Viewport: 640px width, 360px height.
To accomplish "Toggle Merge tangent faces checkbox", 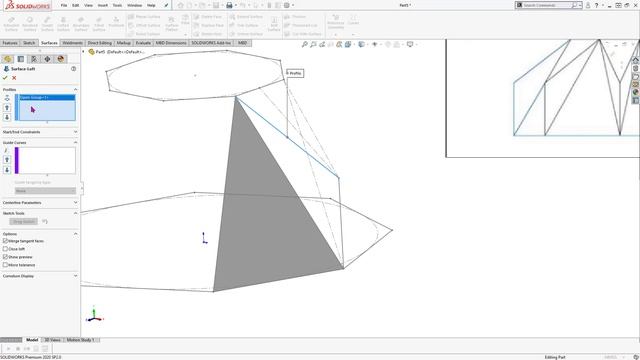I will pyautogui.click(x=5, y=241).
